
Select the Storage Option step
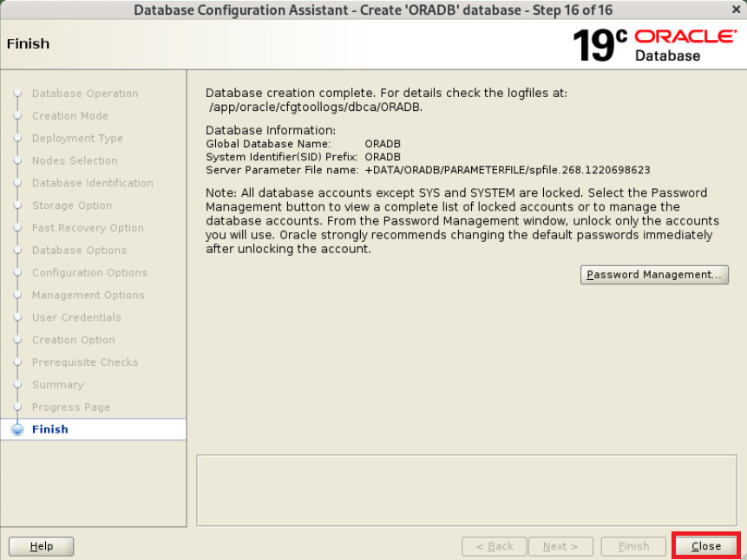[x=72, y=205]
